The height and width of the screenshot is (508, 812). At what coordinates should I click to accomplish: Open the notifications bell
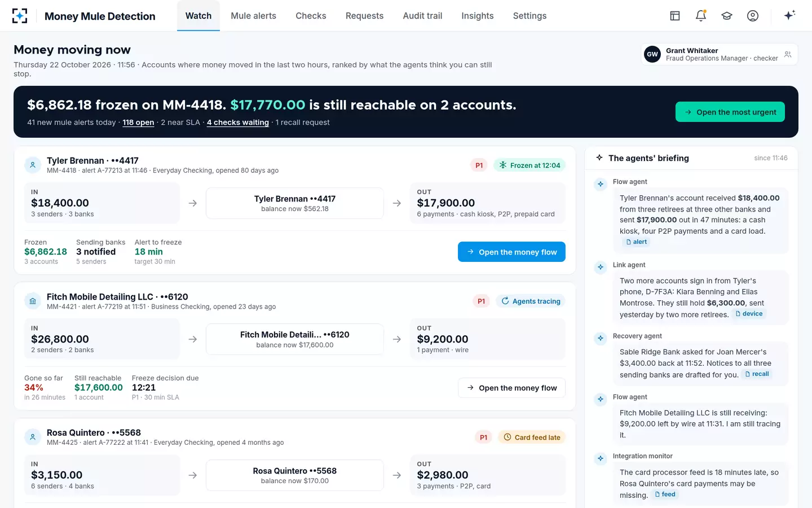701,16
